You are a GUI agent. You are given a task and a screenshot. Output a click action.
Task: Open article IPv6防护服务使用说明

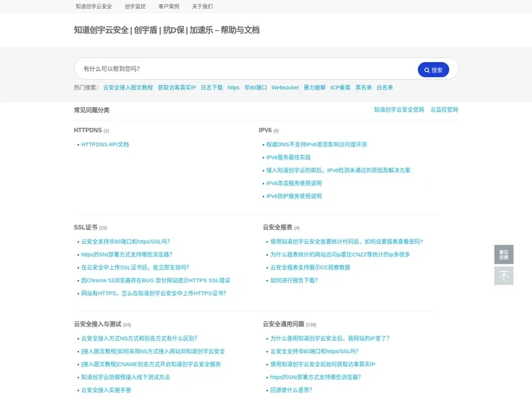coord(294,196)
